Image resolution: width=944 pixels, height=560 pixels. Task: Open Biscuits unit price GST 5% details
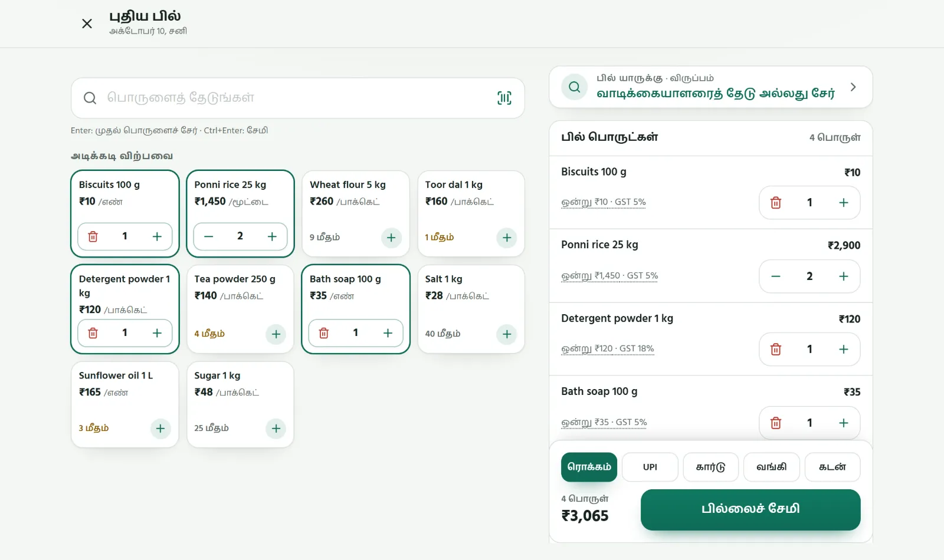[x=604, y=202]
